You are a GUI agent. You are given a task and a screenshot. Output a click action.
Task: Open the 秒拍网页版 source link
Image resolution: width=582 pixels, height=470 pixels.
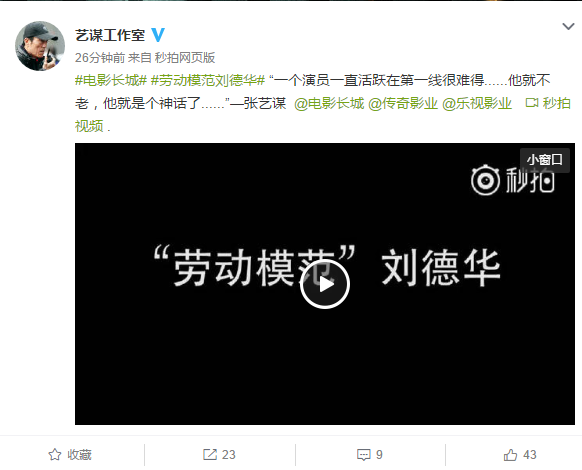point(185,58)
